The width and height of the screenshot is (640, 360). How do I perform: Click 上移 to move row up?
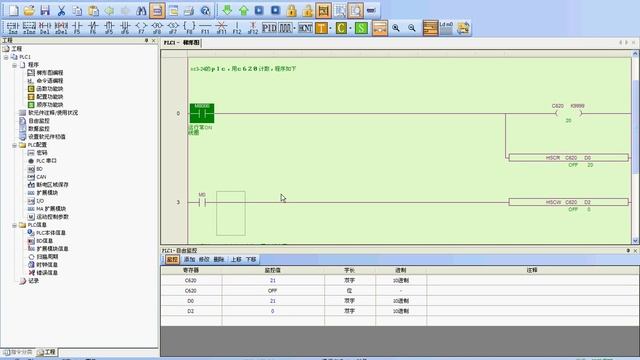point(236,260)
